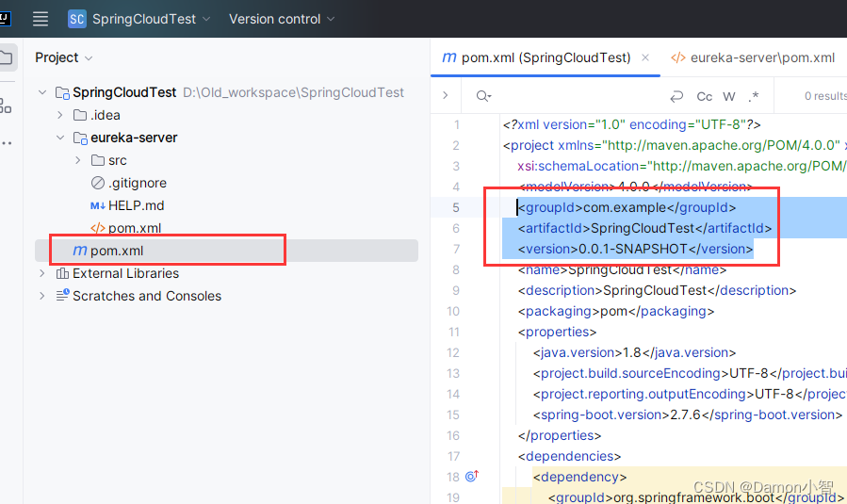
Task: Open the Project view selector dropdown
Action: click(64, 57)
